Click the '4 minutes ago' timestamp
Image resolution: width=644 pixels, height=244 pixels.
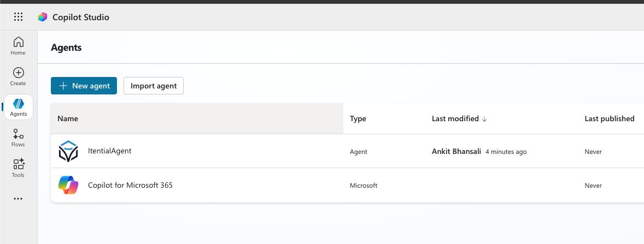tap(506, 152)
